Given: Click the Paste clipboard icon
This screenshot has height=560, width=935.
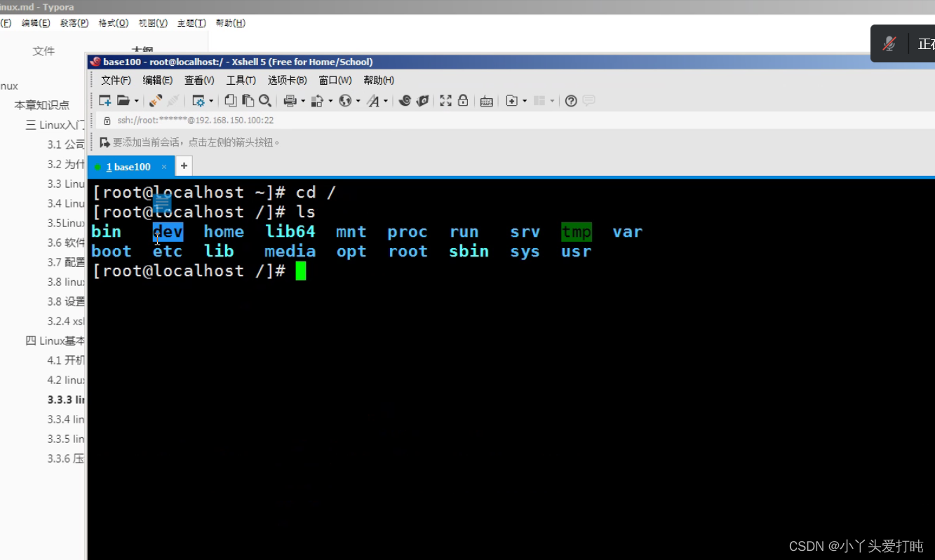Looking at the screenshot, I should tap(248, 101).
